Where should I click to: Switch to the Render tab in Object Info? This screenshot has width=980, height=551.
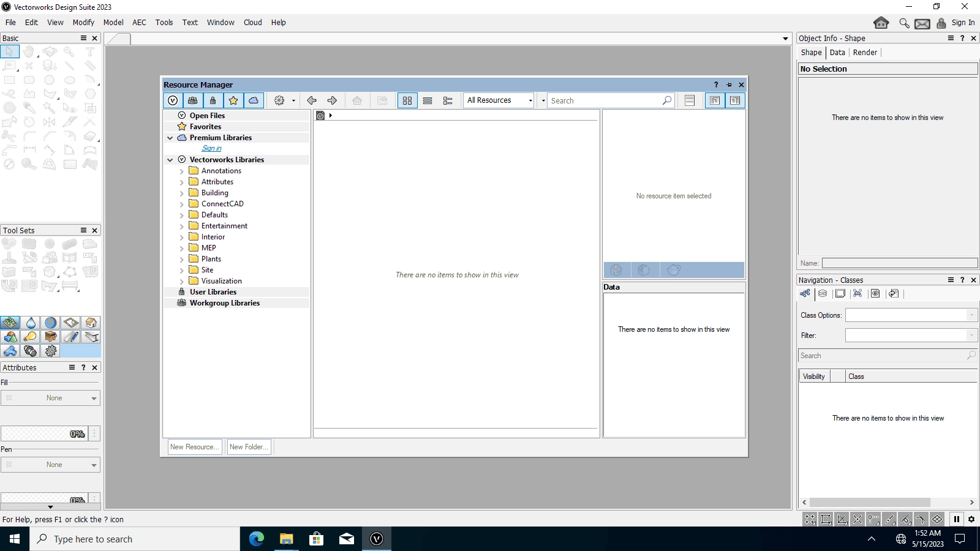pos(865,53)
